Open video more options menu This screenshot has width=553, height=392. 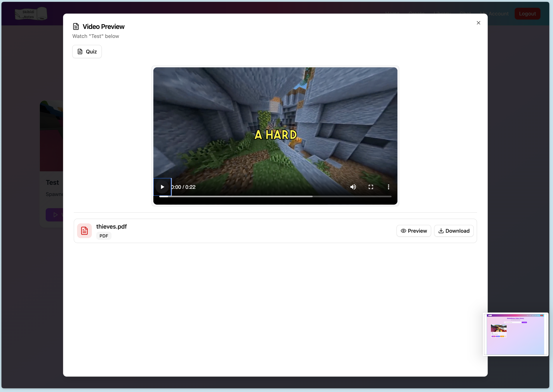point(388,187)
